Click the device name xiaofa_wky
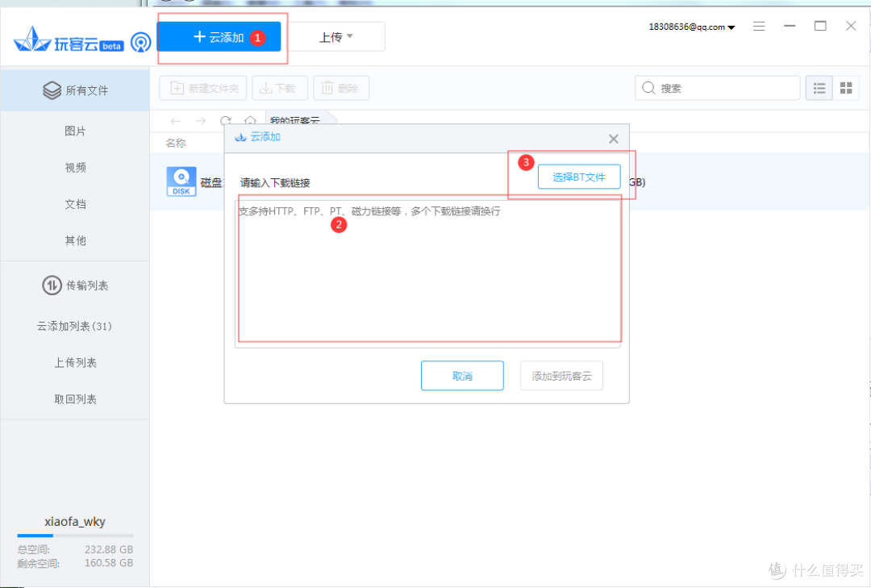 pyautogui.click(x=75, y=521)
